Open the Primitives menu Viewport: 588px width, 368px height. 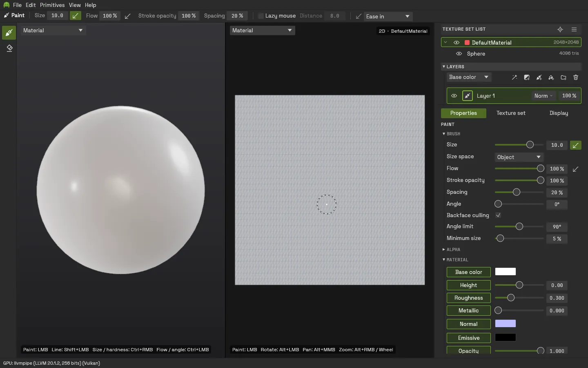point(52,5)
